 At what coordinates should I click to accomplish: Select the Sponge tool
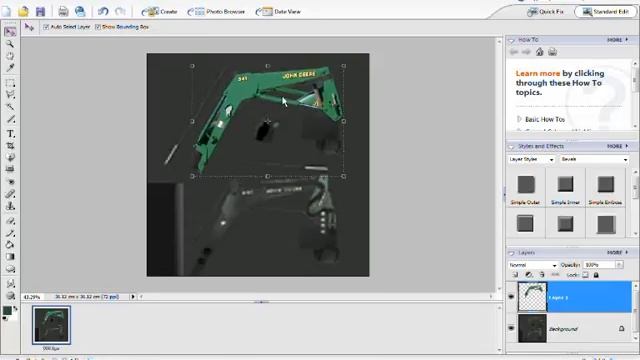click(10, 296)
